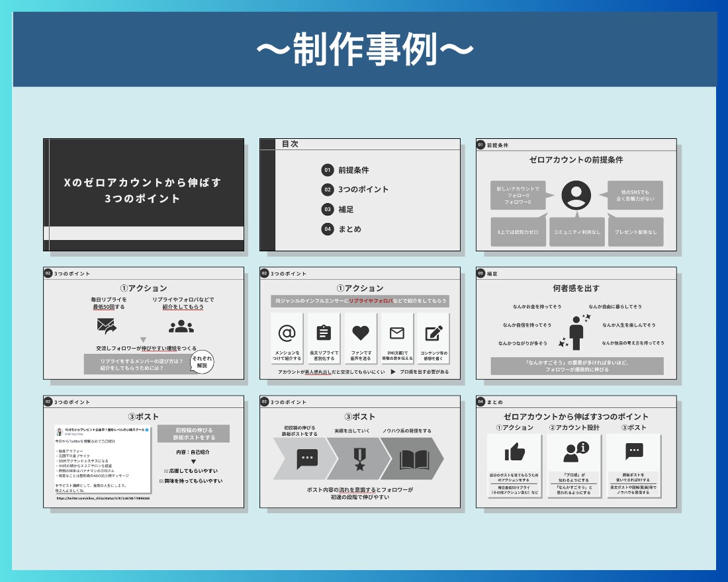The width and height of the screenshot is (728, 582).
Task: Select the 01 前提条件 contents item
Action: point(345,170)
